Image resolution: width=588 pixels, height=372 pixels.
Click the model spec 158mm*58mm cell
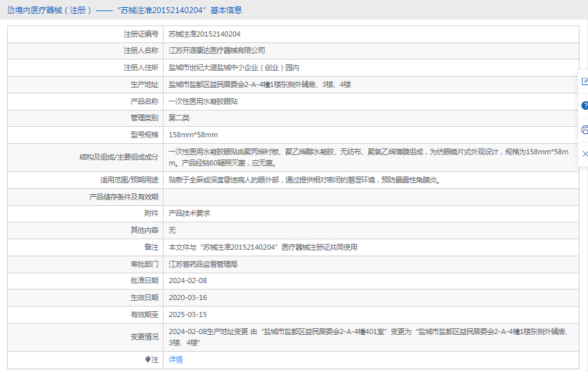click(193, 135)
